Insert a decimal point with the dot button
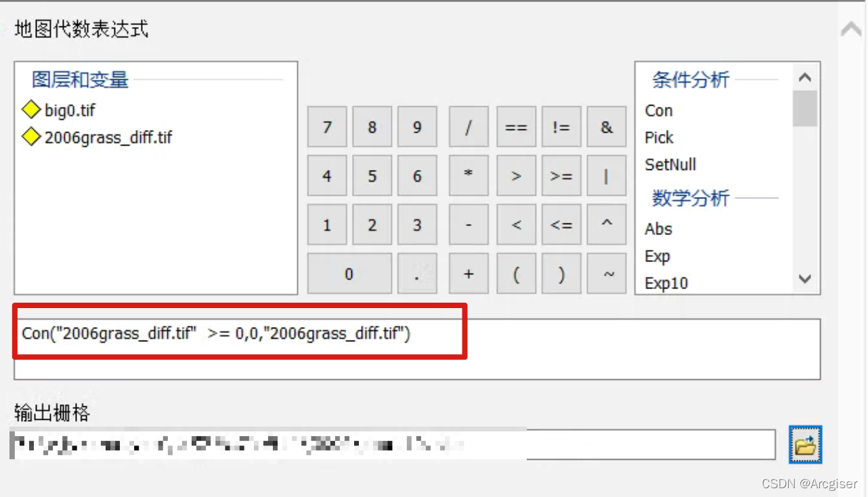Screen dimensions: 868x497 [417, 274]
